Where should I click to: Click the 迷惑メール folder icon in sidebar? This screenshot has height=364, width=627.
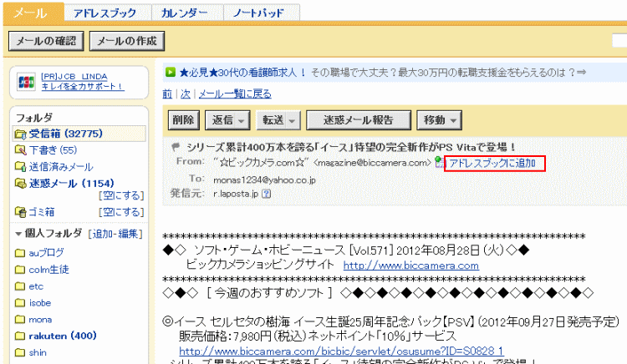click(22, 183)
